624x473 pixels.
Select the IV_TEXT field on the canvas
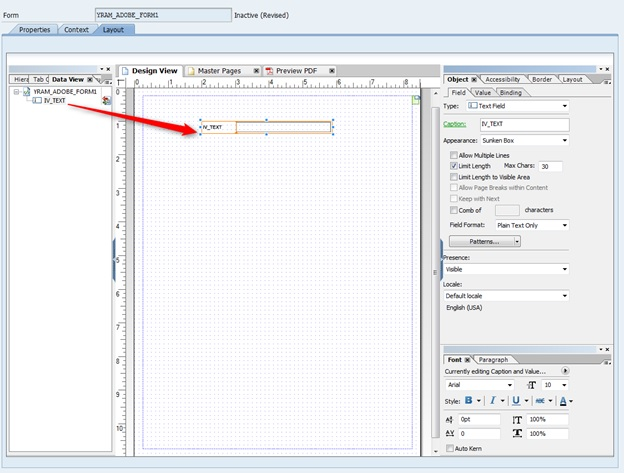(266, 127)
